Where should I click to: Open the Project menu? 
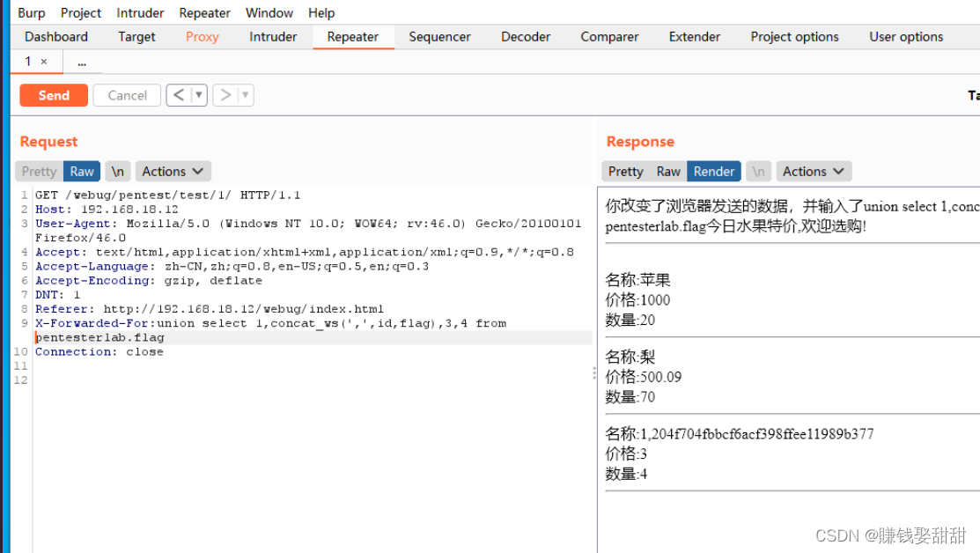(x=81, y=12)
